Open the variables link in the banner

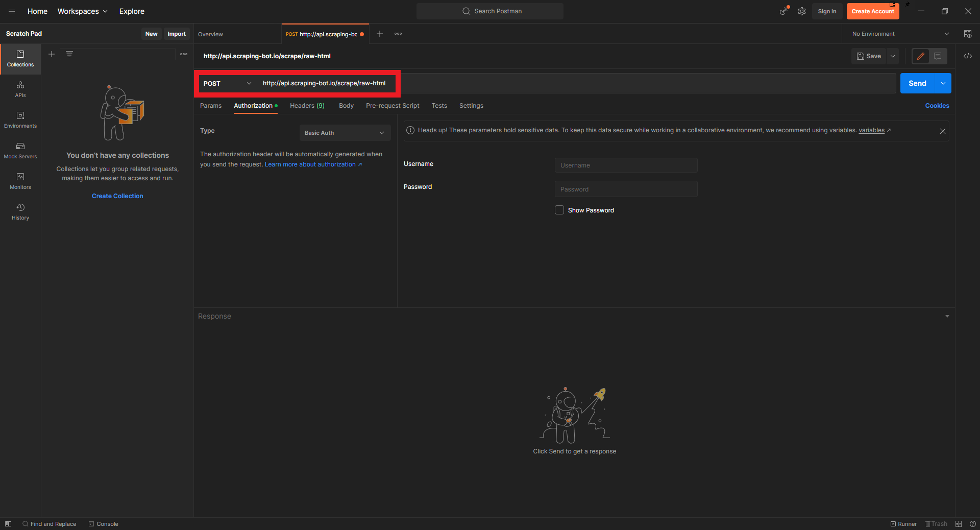(x=872, y=130)
